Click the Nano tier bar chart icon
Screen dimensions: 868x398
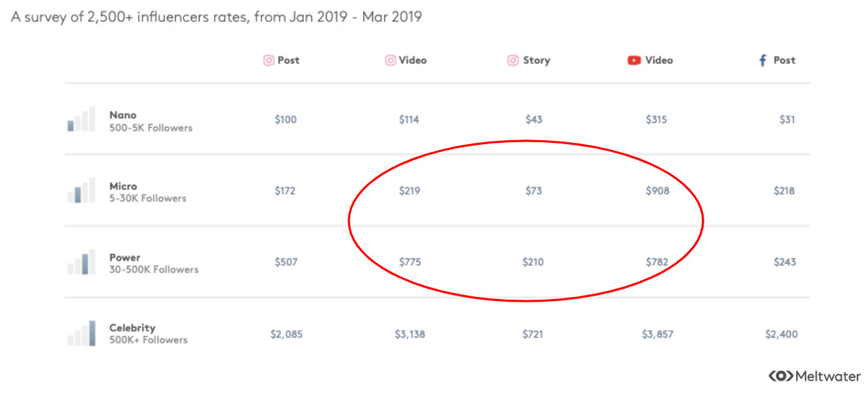click(x=81, y=120)
